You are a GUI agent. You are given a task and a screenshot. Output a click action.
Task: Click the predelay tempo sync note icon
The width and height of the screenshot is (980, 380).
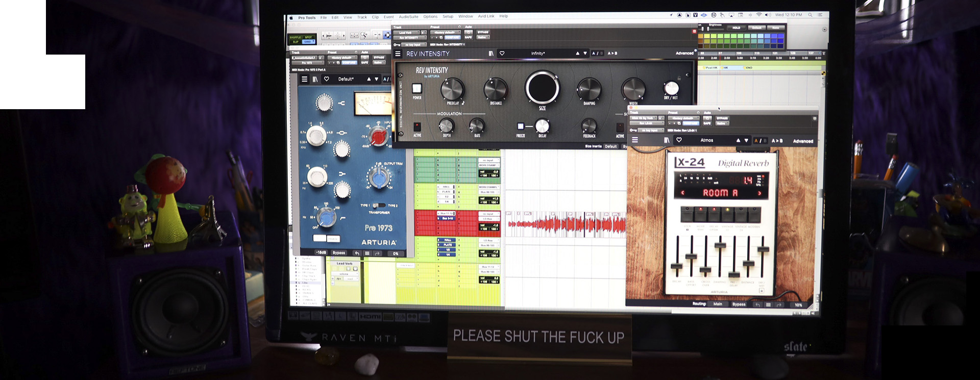(462, 103)
